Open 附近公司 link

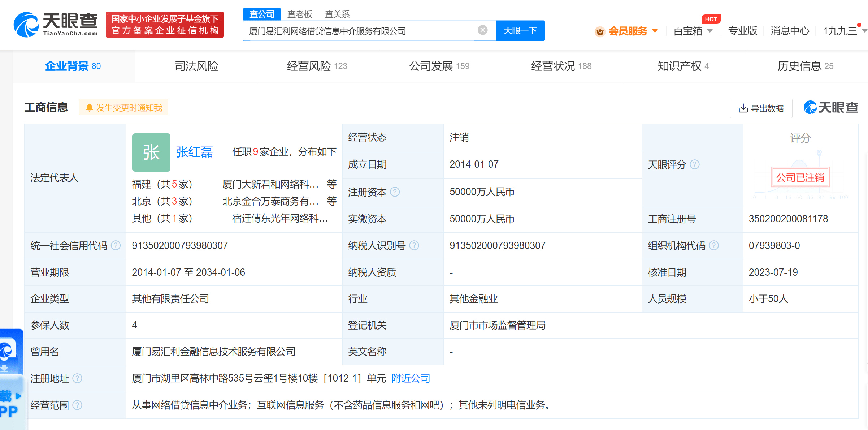(x=411, y=378)
